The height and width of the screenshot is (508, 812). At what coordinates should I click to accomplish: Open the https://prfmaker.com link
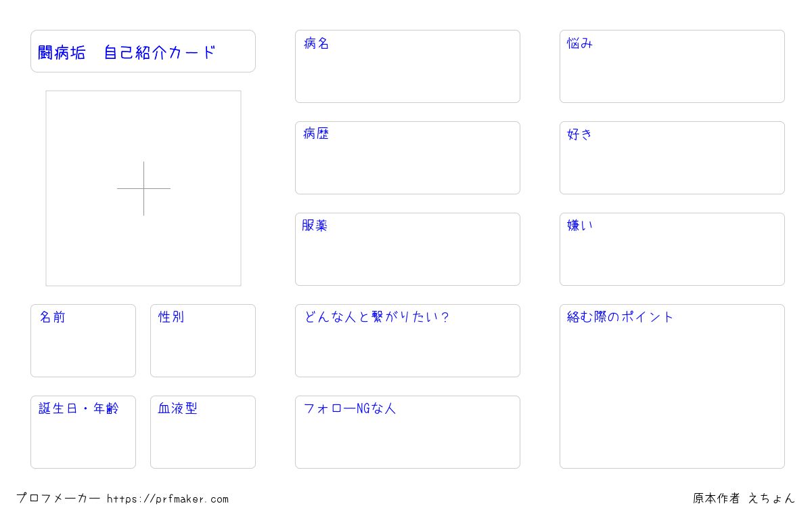click(168, 499)
